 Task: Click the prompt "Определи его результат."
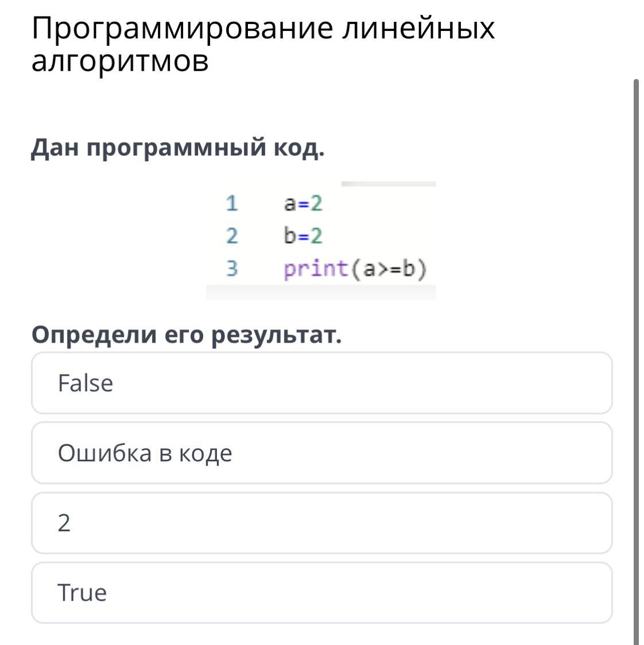(187, 334)
